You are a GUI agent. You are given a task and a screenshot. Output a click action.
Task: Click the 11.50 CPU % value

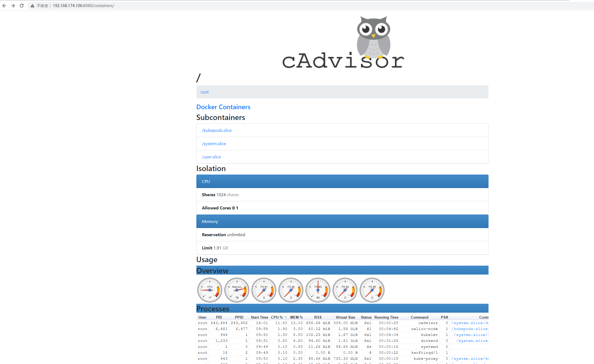(x=281, y=323)
